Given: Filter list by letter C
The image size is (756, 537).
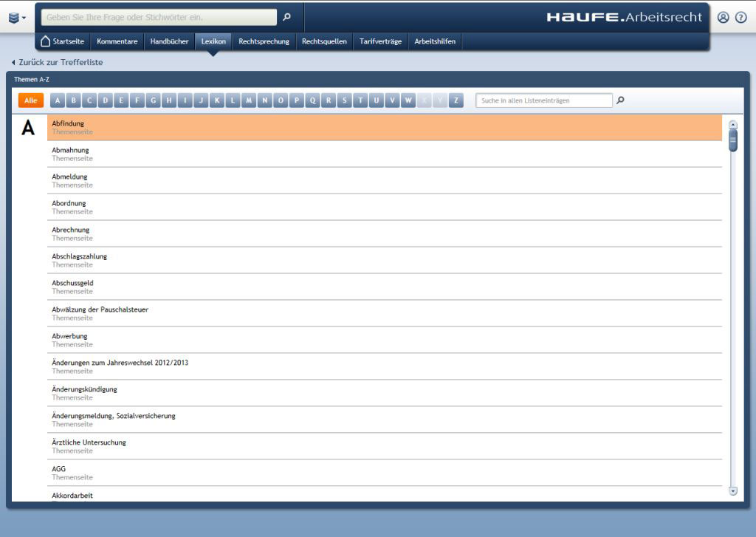Looking at the screenshot, I should pos(89,100).
